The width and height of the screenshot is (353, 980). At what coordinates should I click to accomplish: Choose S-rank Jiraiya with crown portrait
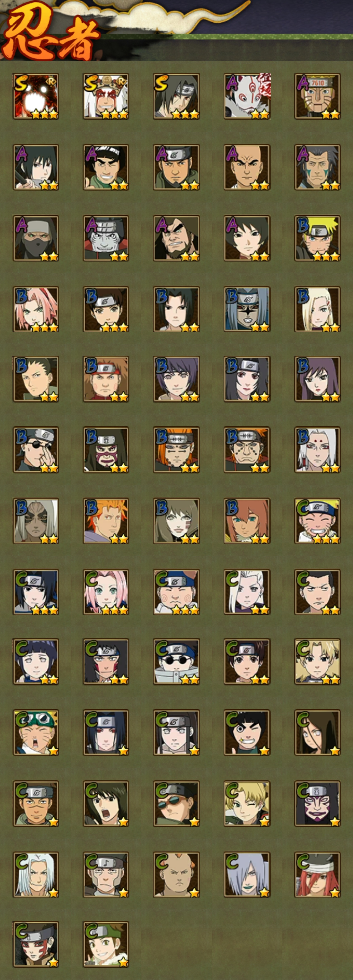[x=106, y=97]
